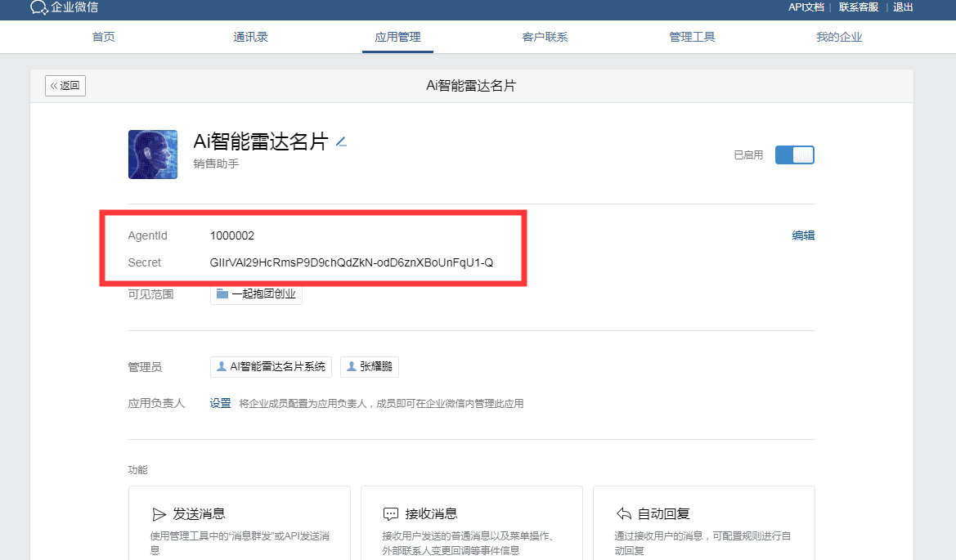Click the 企业微信 logo icon
The height and width of the screenshot is (560, 956).
coord(39,7)
